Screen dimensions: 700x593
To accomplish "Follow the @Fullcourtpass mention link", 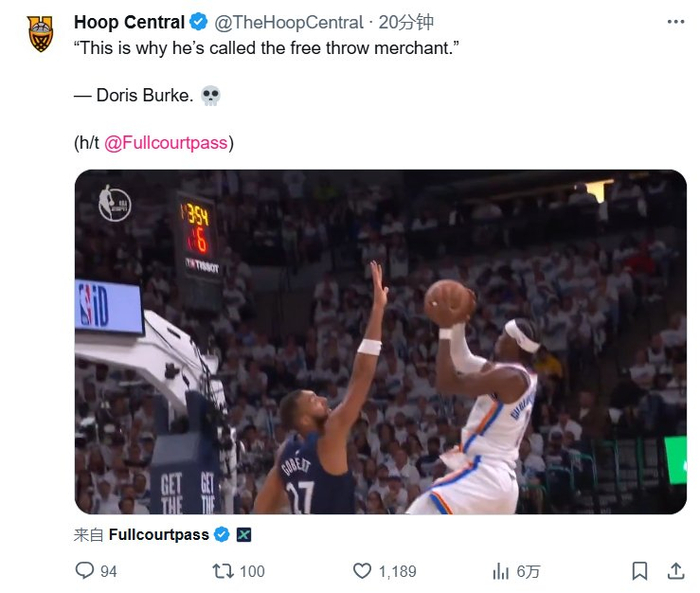I will pyautogui.click(x=165, y=143).
